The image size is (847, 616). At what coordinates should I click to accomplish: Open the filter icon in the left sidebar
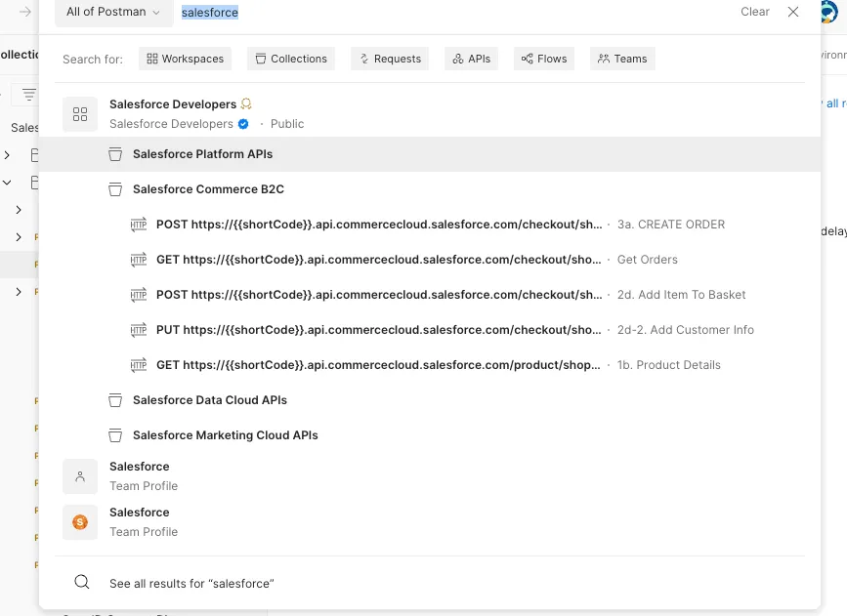coord(27,94)
